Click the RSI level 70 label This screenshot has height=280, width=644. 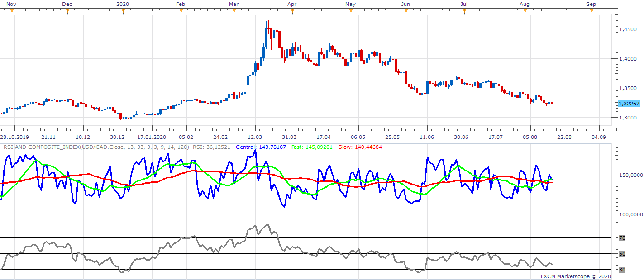tap(622, 238)
